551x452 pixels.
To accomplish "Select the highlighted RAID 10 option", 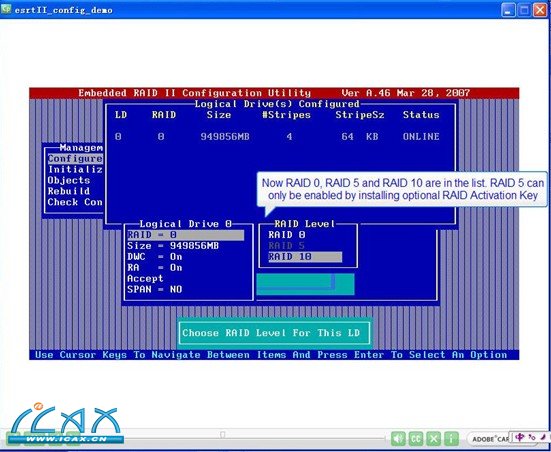I will [x=305, y=257].
